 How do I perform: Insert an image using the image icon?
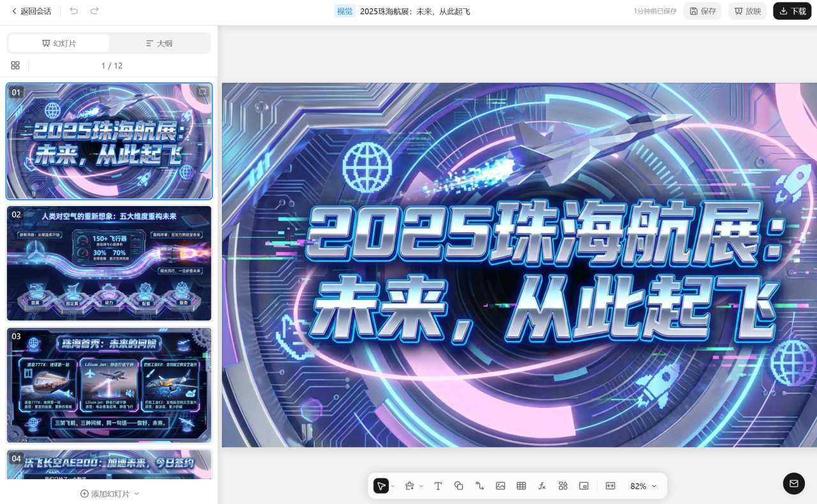500,485
